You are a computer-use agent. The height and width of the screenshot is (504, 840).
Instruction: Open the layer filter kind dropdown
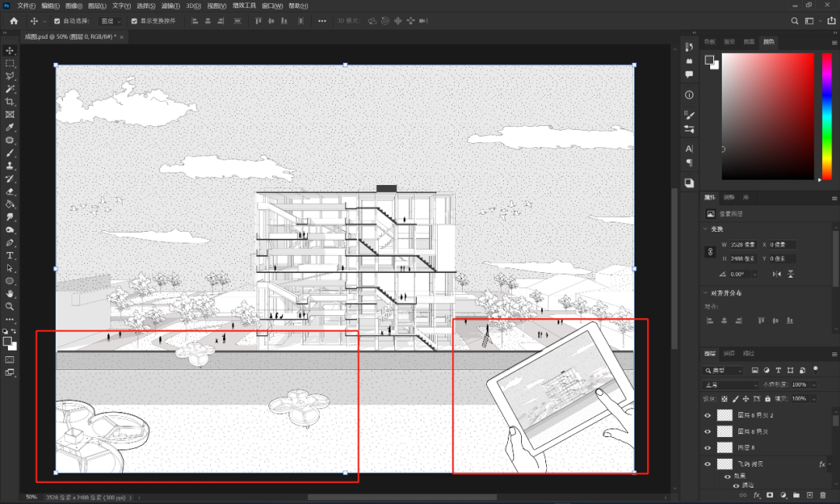pyautogui.click(x=723, y=370)
